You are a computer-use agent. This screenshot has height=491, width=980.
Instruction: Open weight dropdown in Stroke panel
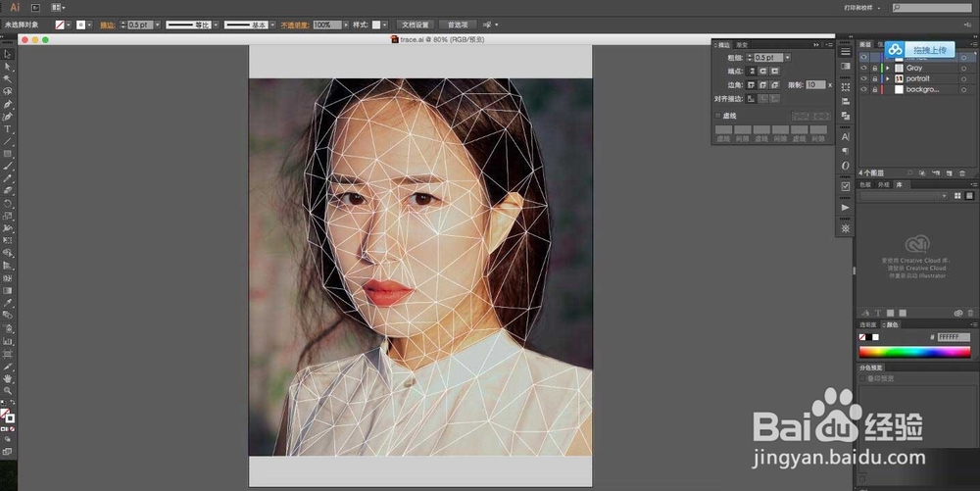(788, 58)
